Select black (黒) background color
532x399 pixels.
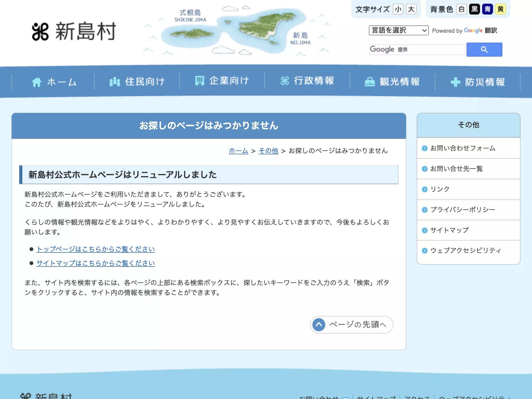point(474,9)
